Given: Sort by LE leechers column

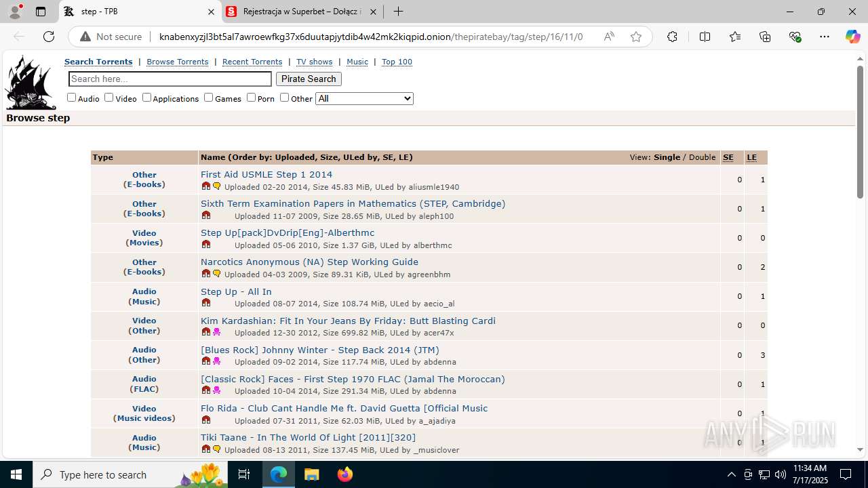Looking at the screenshot, I should tap(752, 157).
